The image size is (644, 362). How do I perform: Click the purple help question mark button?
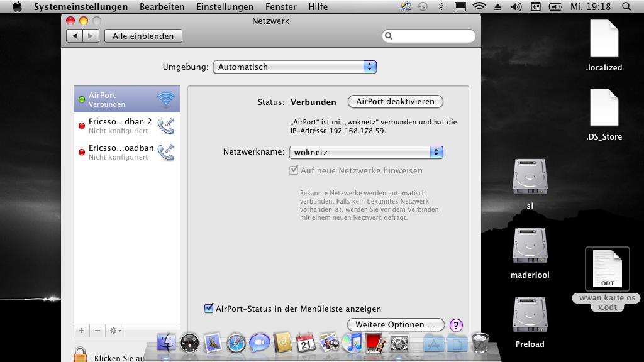[456, 325]
